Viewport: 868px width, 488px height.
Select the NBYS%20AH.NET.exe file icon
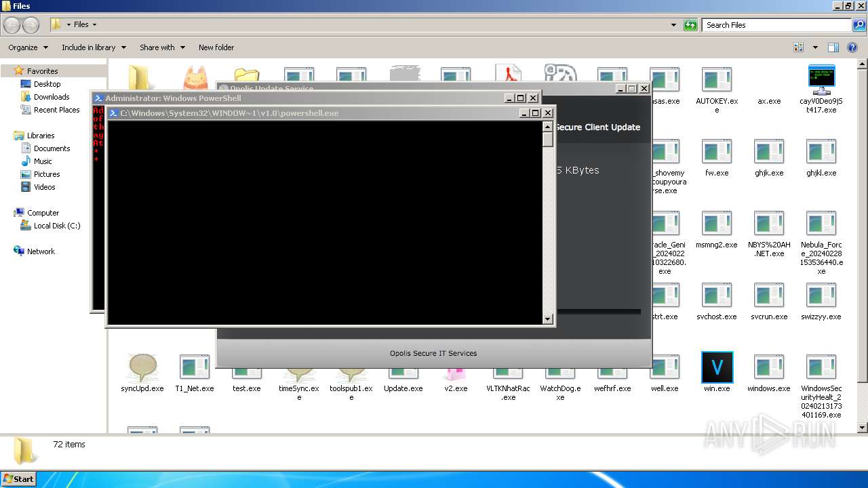point(769,224)
